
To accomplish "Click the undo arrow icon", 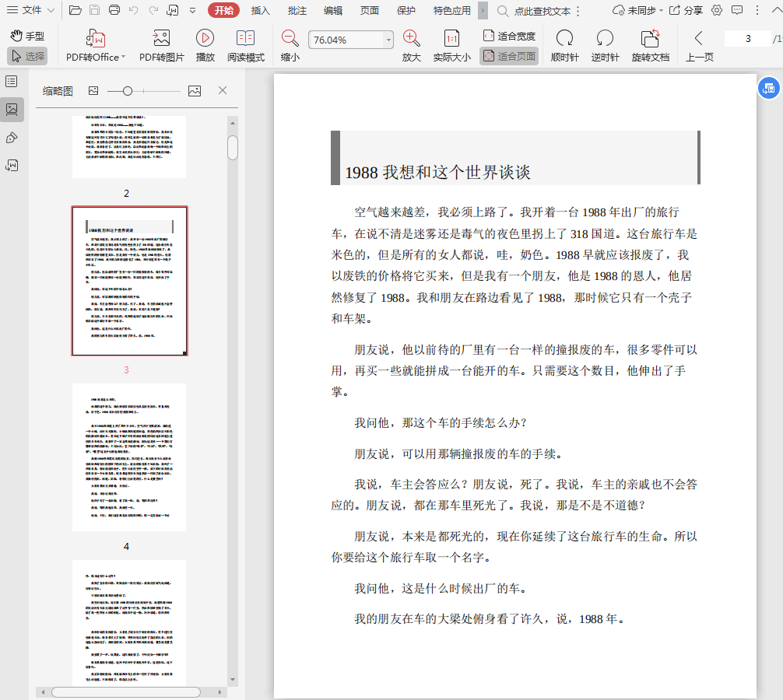I will pos(133,10).
